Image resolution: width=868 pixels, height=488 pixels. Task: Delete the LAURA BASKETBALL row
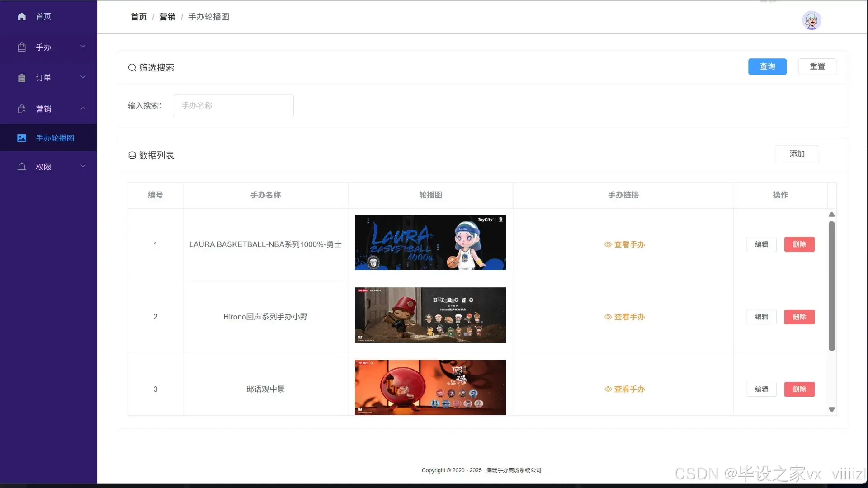coord(799,244)
